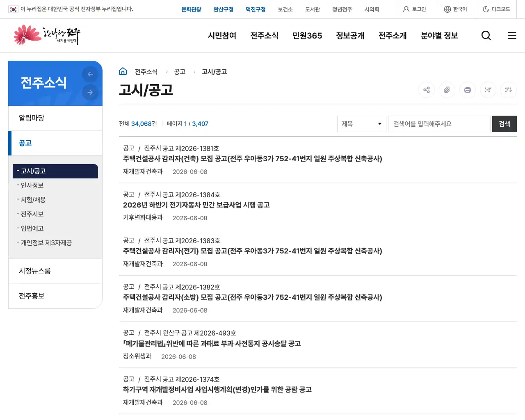Go to 청년전주 site link
The height and width of the screenshot is (420, 525).
(x=342, y=9)
